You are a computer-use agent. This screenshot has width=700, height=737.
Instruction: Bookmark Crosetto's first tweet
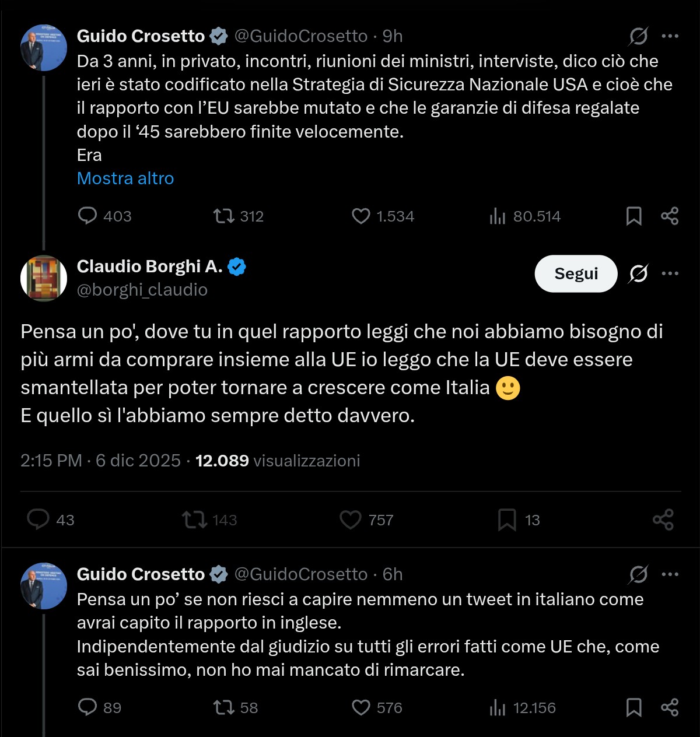tap(633, 216)
